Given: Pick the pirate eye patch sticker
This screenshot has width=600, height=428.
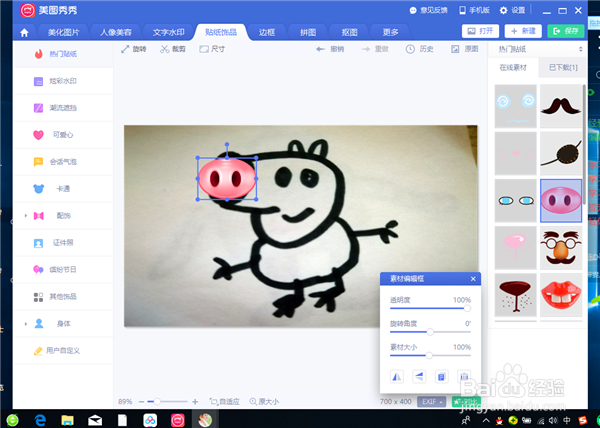Looking at the screenshot, I should tap(561, 153).
